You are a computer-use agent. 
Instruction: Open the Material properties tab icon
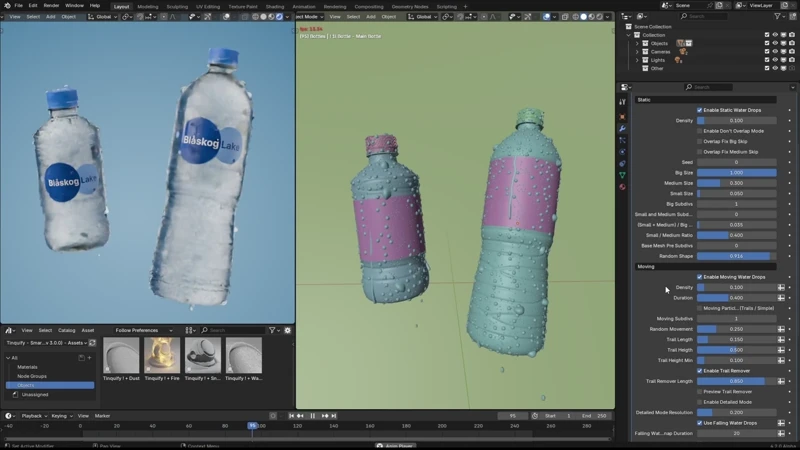(x=622, y=187)
